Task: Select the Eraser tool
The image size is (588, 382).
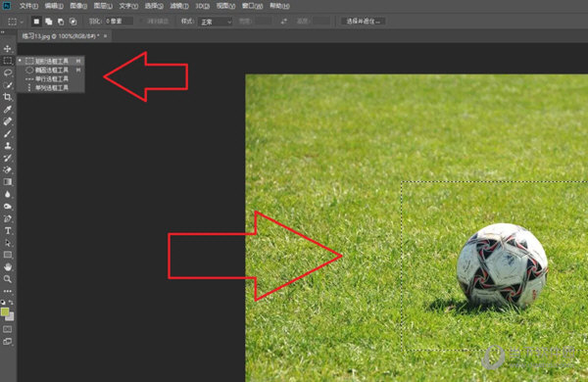Action: tap(8, 169)
